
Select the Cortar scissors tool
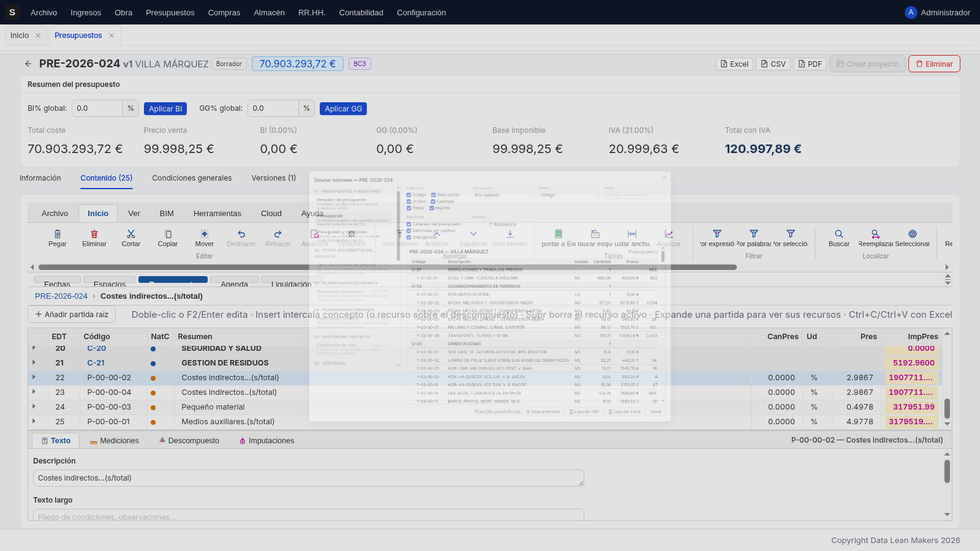point(131,234)
